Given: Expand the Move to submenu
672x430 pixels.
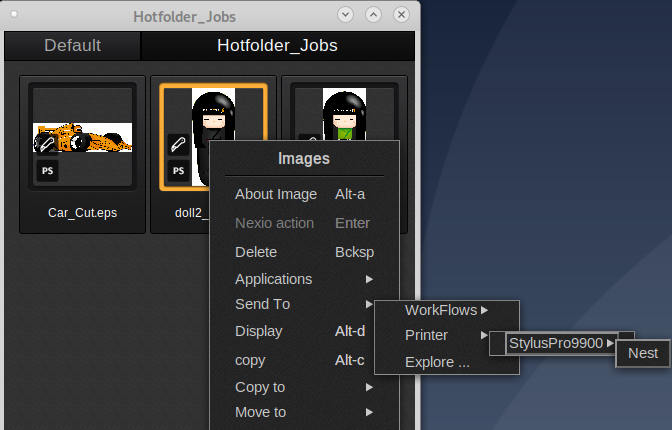Looking at the screenshot, I should point(304,412).
